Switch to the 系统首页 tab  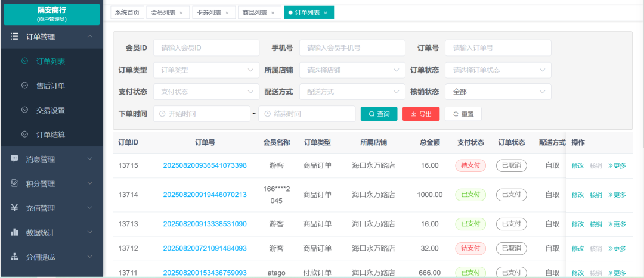click(x=127, y=13)
